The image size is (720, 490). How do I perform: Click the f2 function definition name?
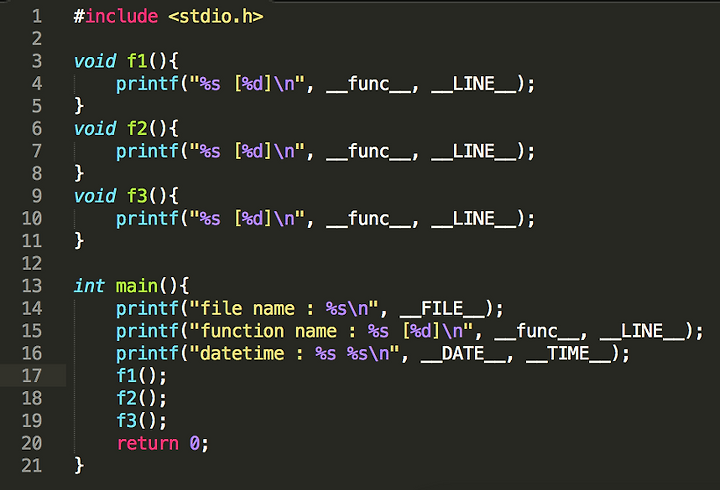137,129
